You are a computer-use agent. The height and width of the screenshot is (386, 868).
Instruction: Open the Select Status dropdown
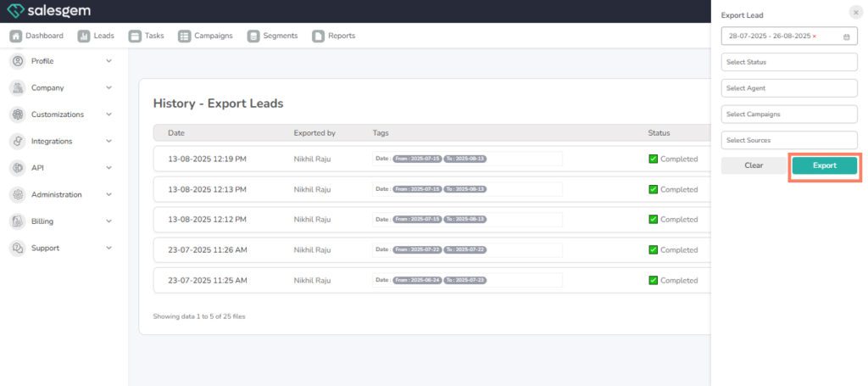pos(789,63)
